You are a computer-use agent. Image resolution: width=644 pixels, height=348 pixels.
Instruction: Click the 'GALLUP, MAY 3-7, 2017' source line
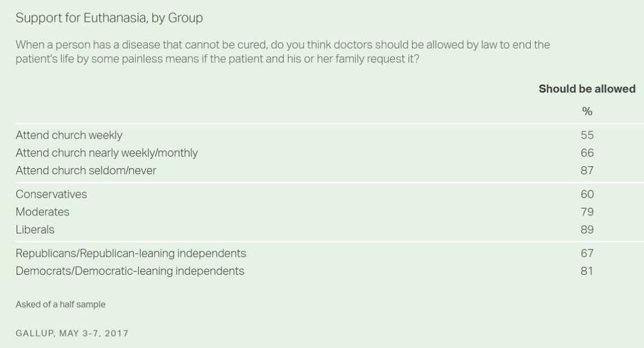click(x=72, y=333)
